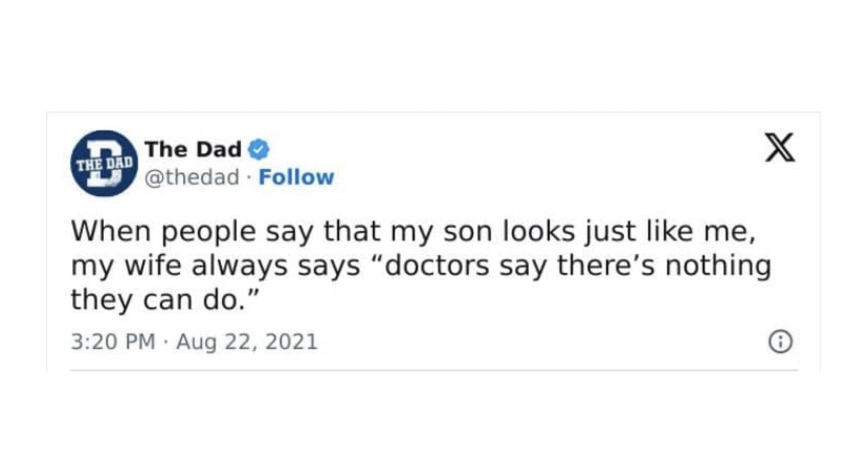Click the phrase "looks just like me,"
The image size is (868, 468).
[x=629, y=231]
